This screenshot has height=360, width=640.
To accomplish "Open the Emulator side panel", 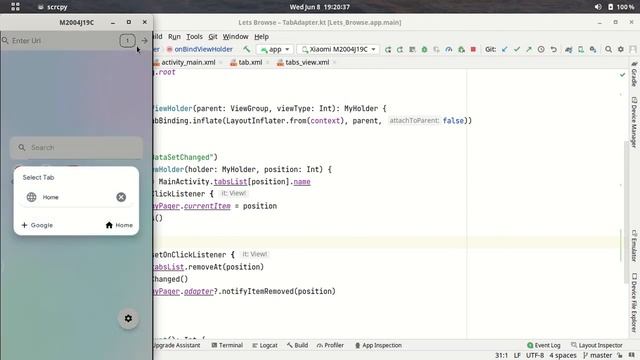I will [x=634, y=246].
